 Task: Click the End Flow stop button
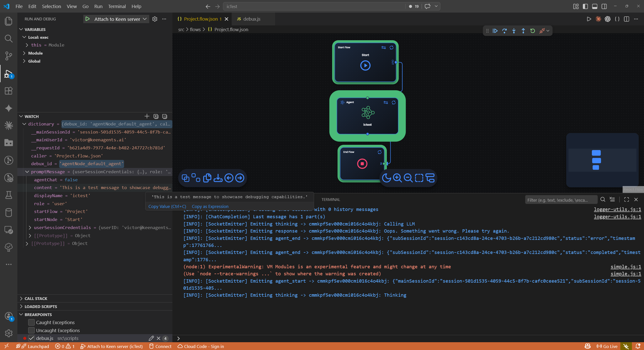362,164
